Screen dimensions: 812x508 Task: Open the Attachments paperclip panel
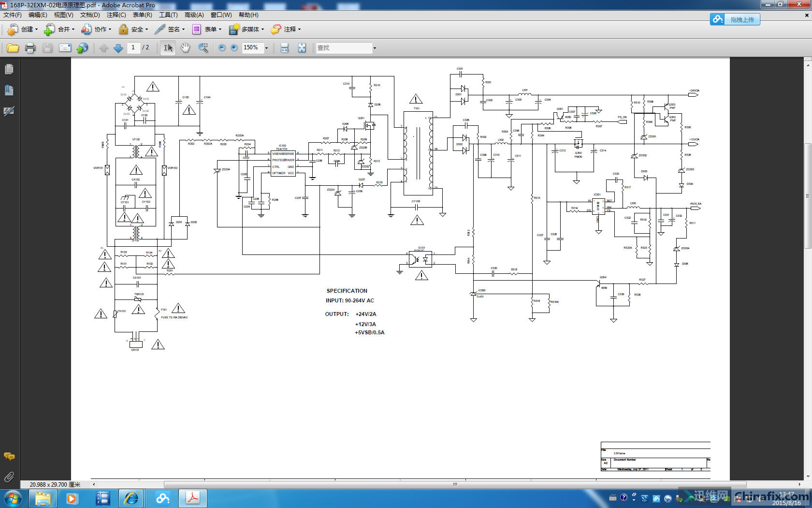point(9,477)
